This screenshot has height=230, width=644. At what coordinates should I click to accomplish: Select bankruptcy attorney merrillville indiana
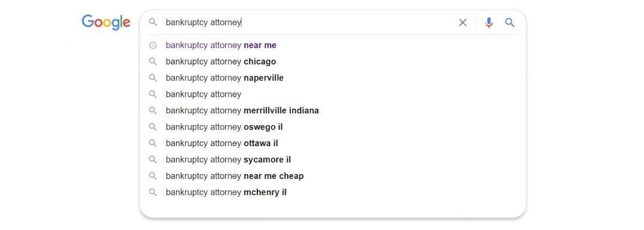[x=242, y=111]
